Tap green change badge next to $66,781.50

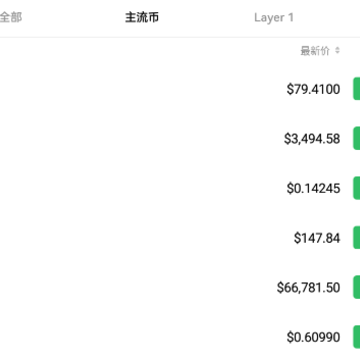tap(357, 287)
